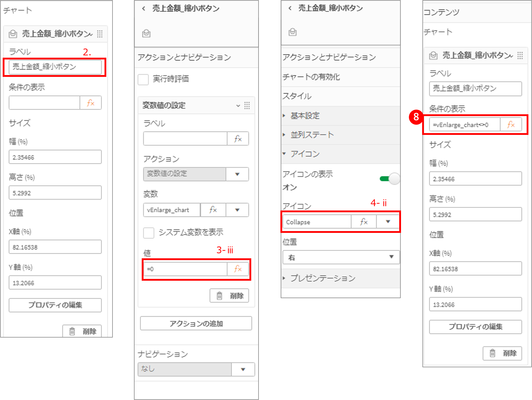Click the fx icon beside the action ラベル field
Image resolution: width=532 pixels, height=400 pixels.
click(x=238, y=138)
